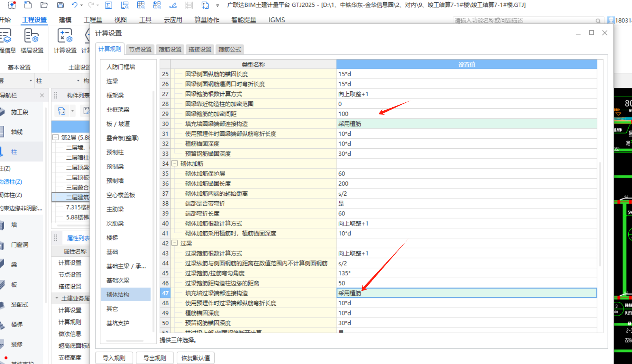Screen dimensions: 632x364
Task: Select 7.315楼梯 item in component tree
Action: (x=78, y=207)
